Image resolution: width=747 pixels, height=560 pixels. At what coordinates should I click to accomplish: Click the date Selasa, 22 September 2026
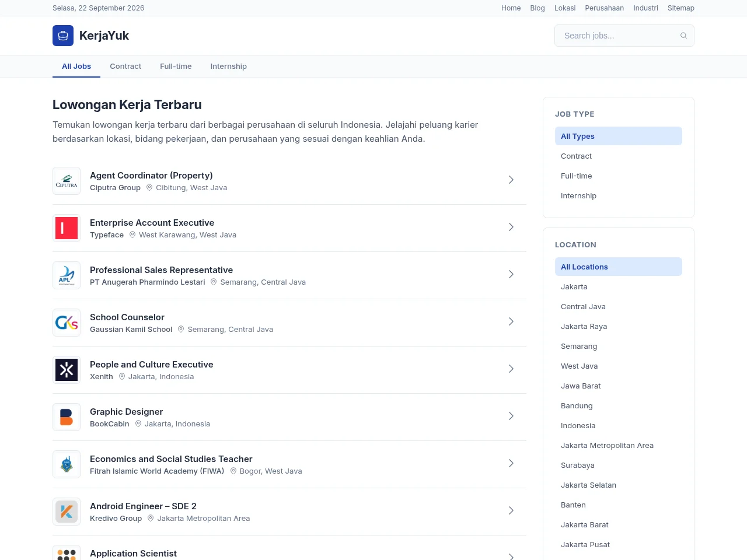(98, 8)
